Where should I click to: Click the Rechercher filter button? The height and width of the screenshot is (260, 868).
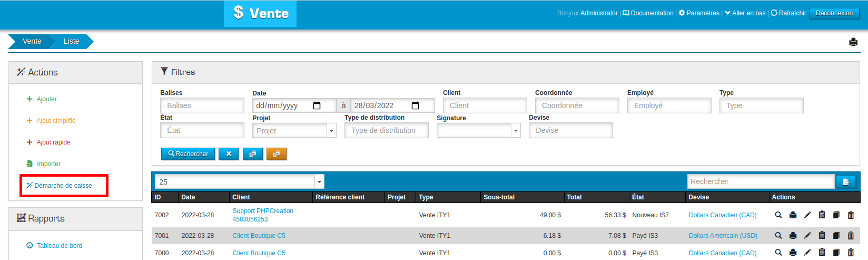[x=188, y=154]
